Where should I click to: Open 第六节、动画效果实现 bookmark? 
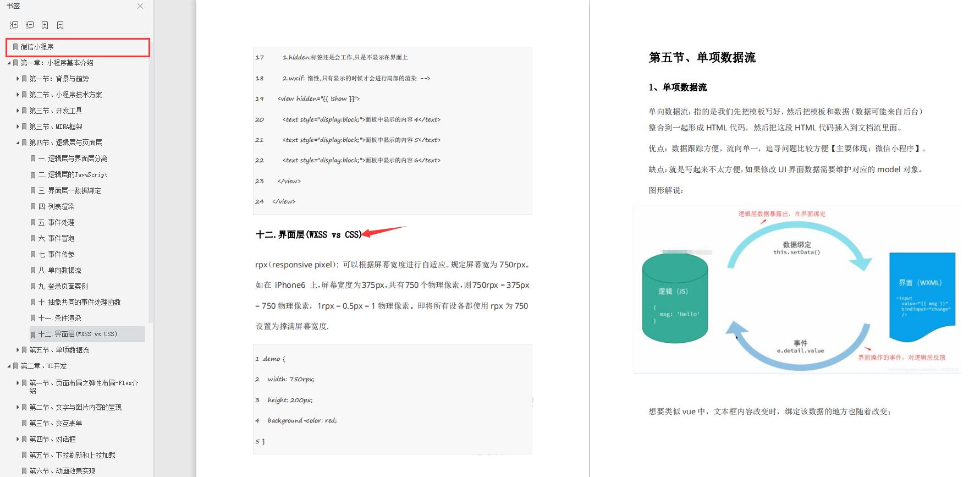coord(62,471)
